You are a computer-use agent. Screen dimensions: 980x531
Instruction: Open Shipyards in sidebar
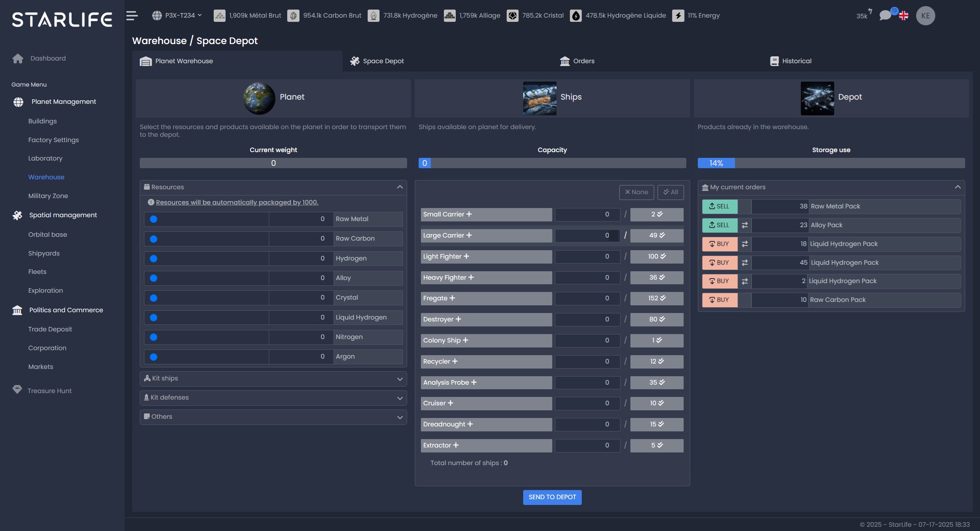coord(44,253)
